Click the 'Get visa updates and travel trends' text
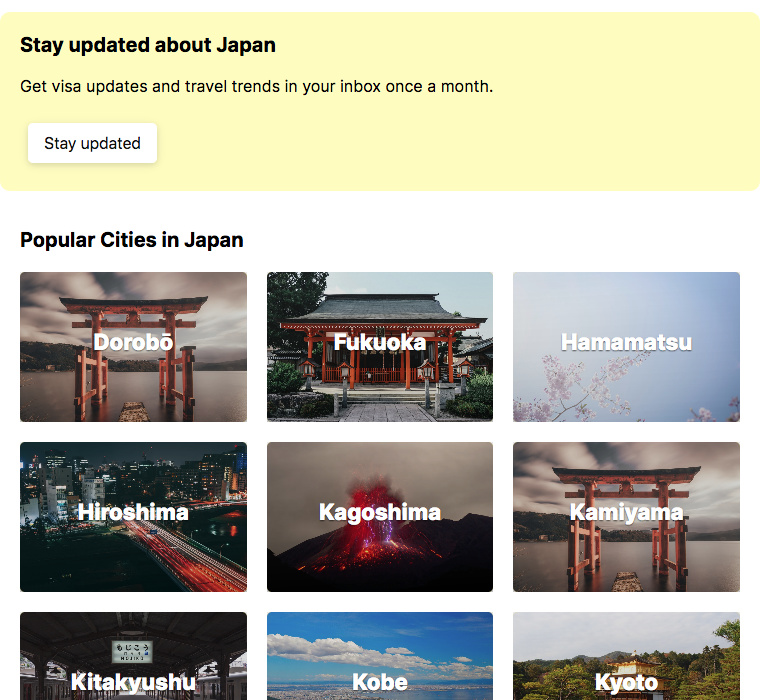 256,86
